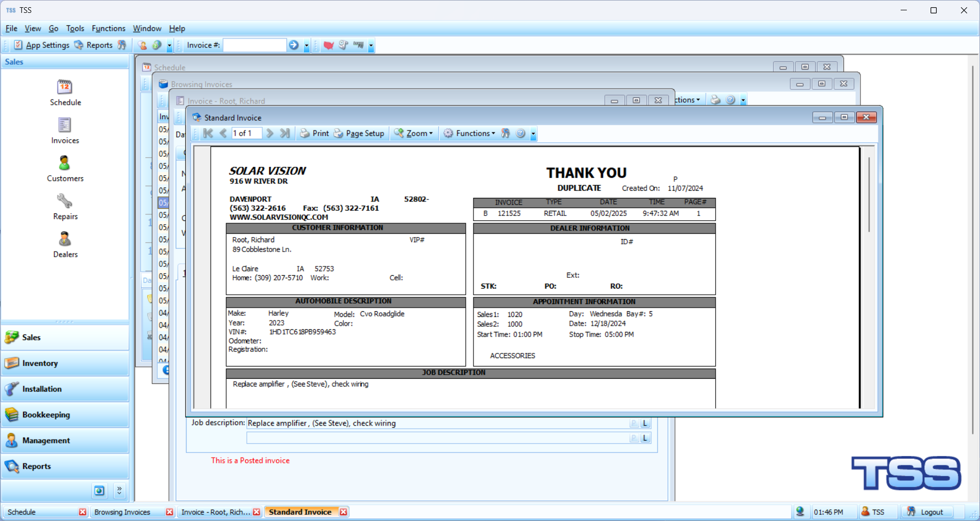Image resolution: width=980 pixels, height=521 pixels.
Task: Close the Browsing Invoices tab
Action: 170,512
